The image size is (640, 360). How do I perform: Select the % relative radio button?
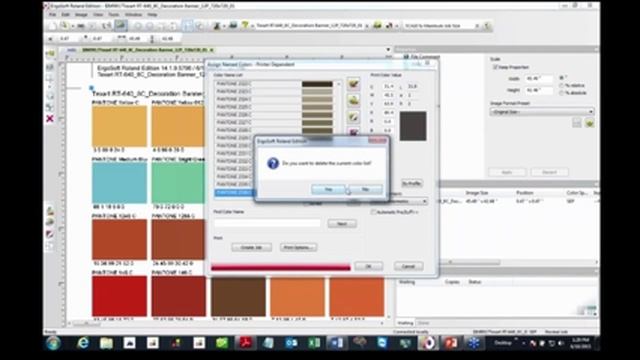561,85
